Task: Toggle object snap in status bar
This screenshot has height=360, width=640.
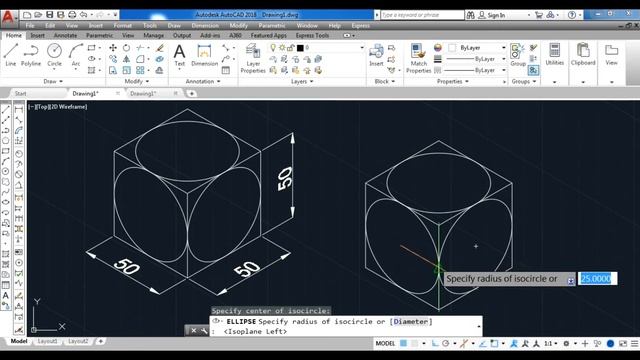Action: (x=494, y=344)
